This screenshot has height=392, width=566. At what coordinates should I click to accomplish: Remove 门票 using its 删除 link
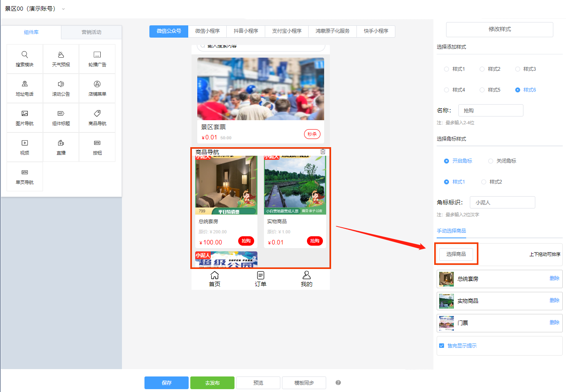tap(554, 323)
